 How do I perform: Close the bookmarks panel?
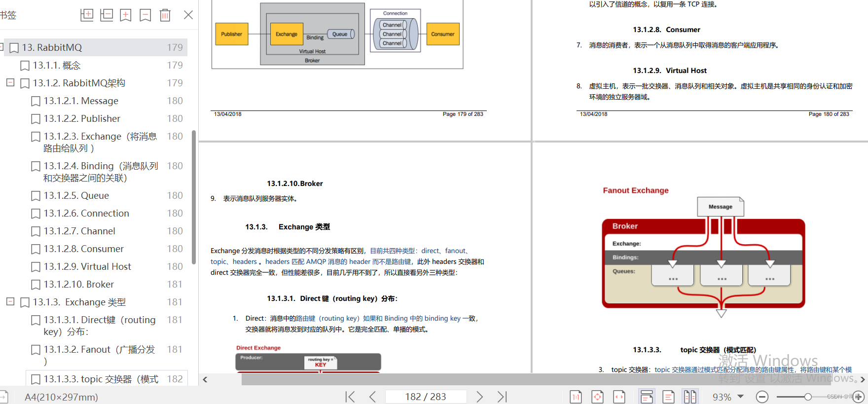(x=188, y=15)
